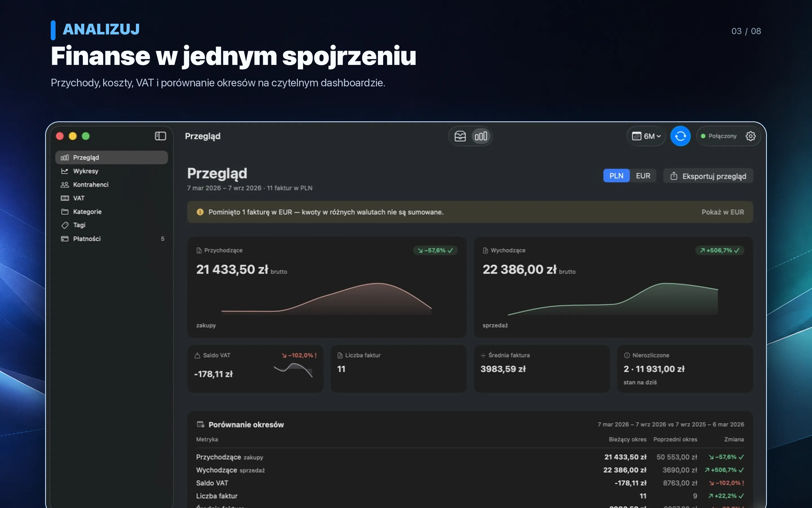Click the Nierozliczone clock icon
This screenshot has height=508, width=812.
pyautogui.click(x=626, y=356)
